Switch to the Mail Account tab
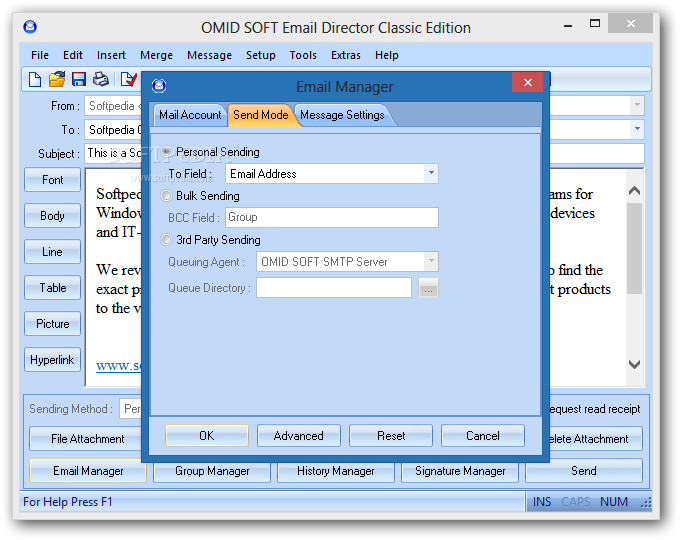 [x=190, y=115]
